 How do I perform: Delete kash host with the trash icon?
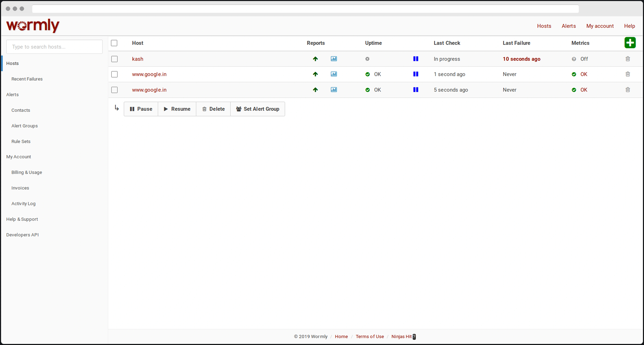click(x=627, y=59)
